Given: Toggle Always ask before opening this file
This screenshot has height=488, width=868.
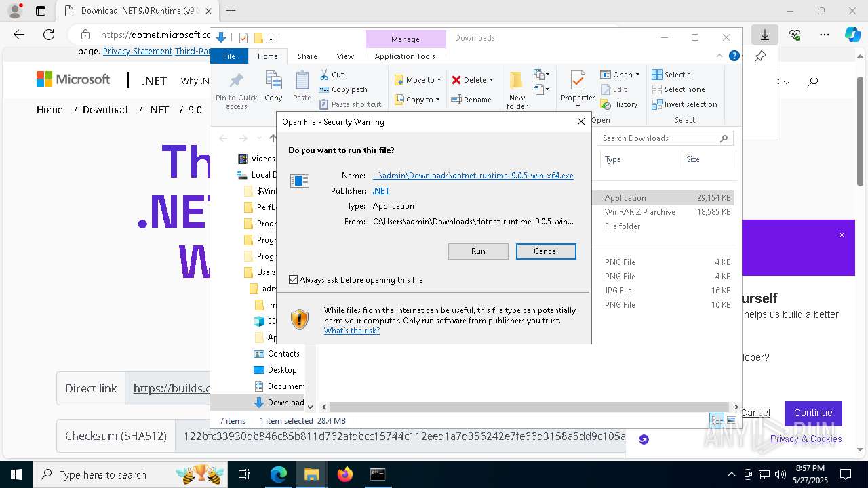Looking at the screenshot, I should point(293,280).
